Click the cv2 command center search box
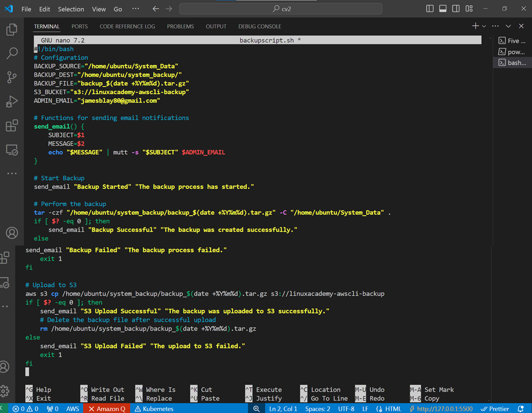 tap(281, 9)
